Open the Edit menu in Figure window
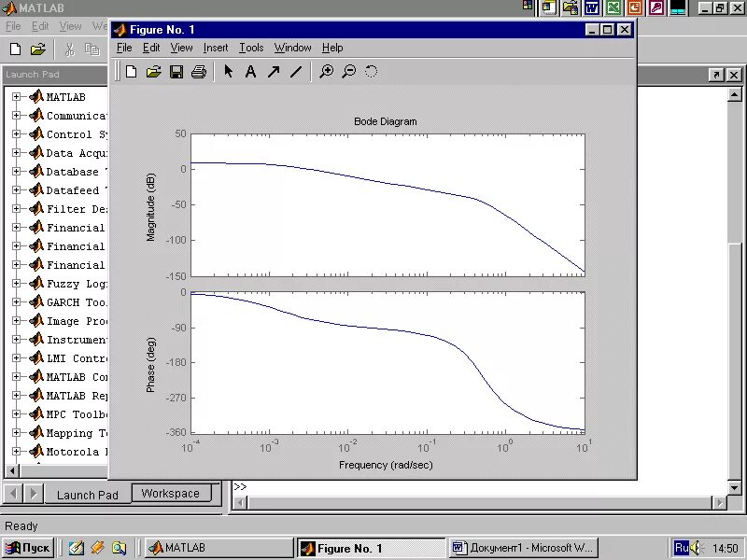Viewport: 747px width, 560px height. [151, 48]
